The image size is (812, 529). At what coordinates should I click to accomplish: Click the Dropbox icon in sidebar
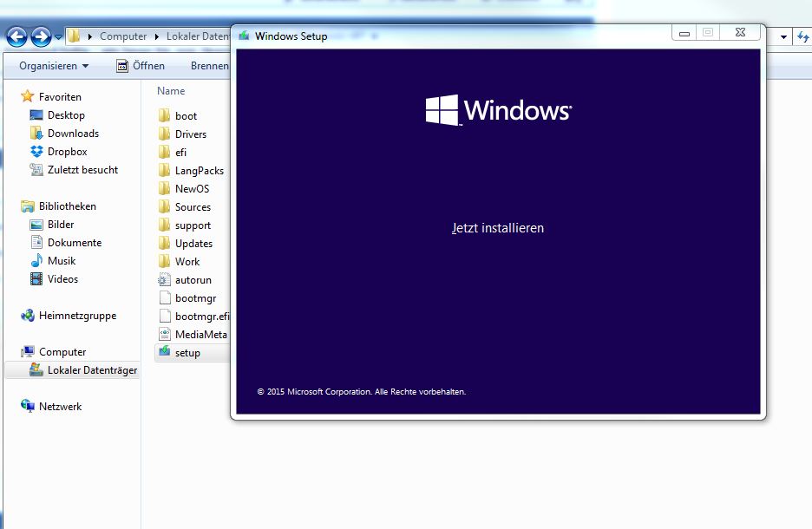pos(36,151)
